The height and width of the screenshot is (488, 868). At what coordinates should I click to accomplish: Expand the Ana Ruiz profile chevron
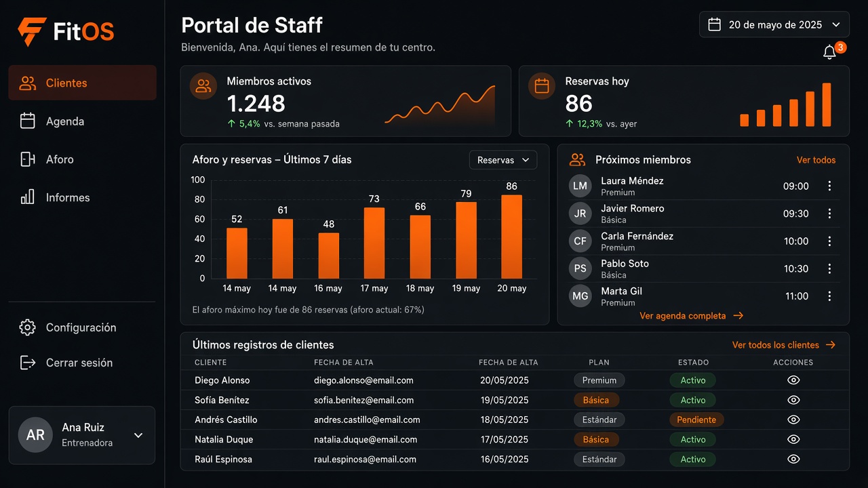pyautogui.click(x=138, y=435)
